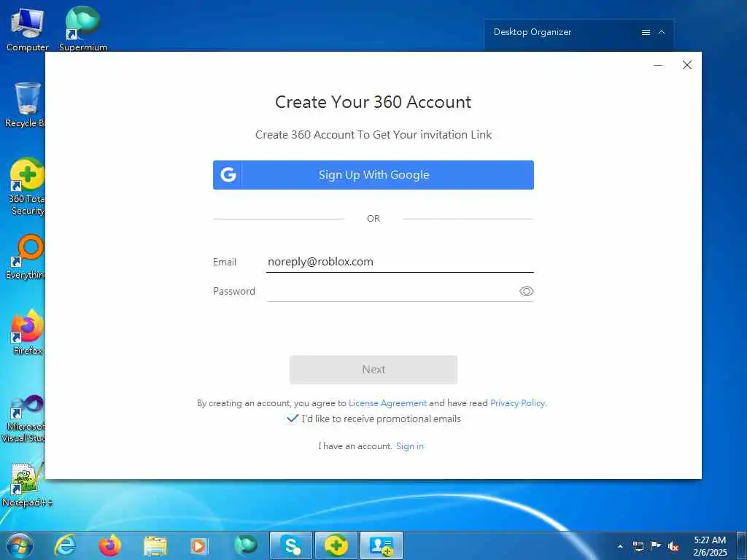Open the Supermium desktop shortcut
747x560 pixels.
pos(83,28)
